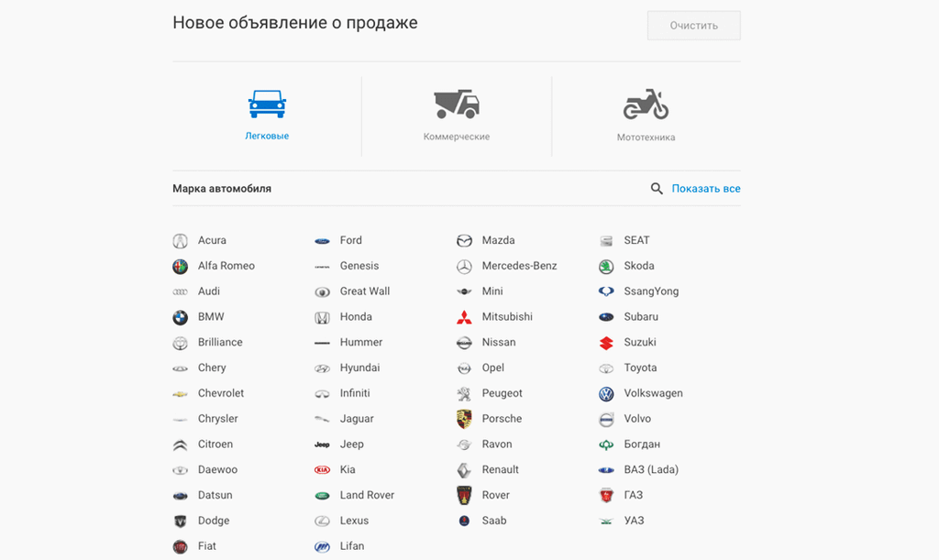Click the Rover shield logo

tap(464, 495)
